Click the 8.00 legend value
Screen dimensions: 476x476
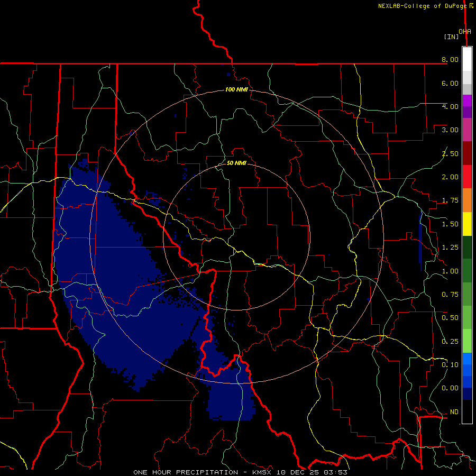[x=450, y=59]
